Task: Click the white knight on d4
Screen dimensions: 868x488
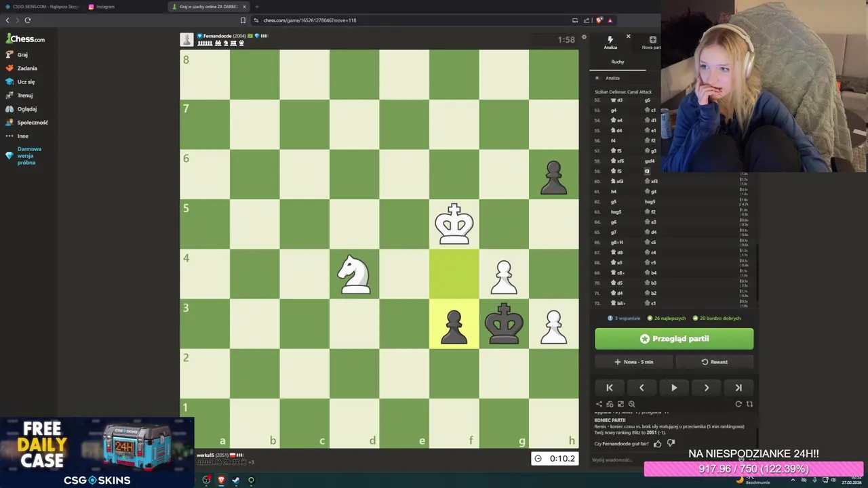Action: click(354, 274)
